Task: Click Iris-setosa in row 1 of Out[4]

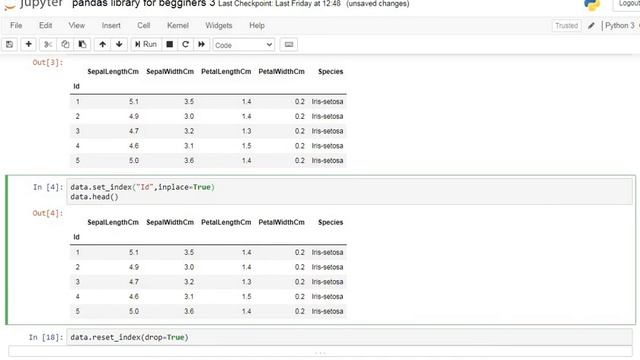Action: click(327, 252)
